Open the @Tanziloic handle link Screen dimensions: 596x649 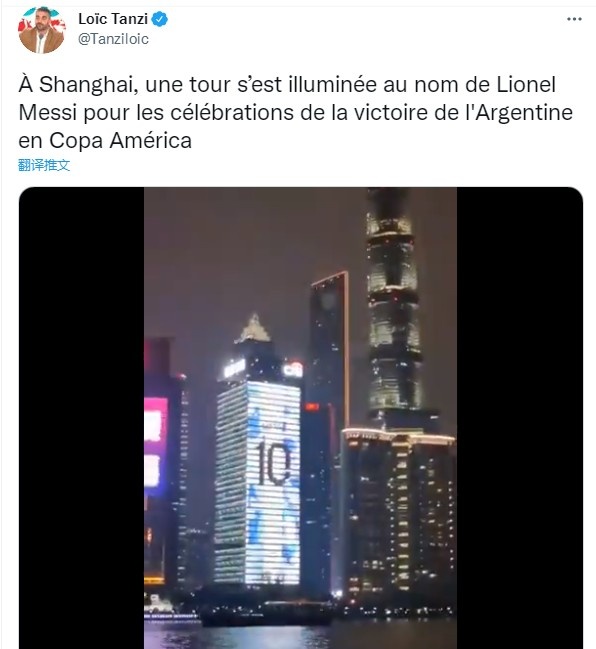pyautogui.click(x=113, y=39)
